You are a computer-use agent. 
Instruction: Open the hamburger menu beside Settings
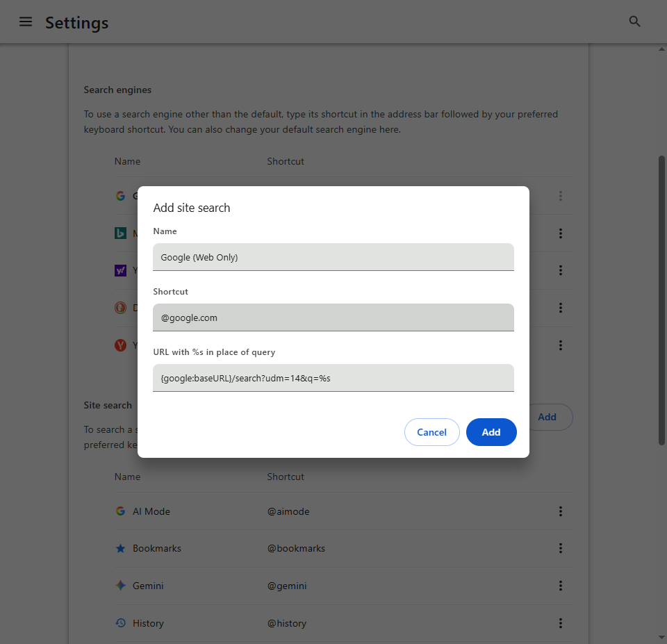click(26, 22)
